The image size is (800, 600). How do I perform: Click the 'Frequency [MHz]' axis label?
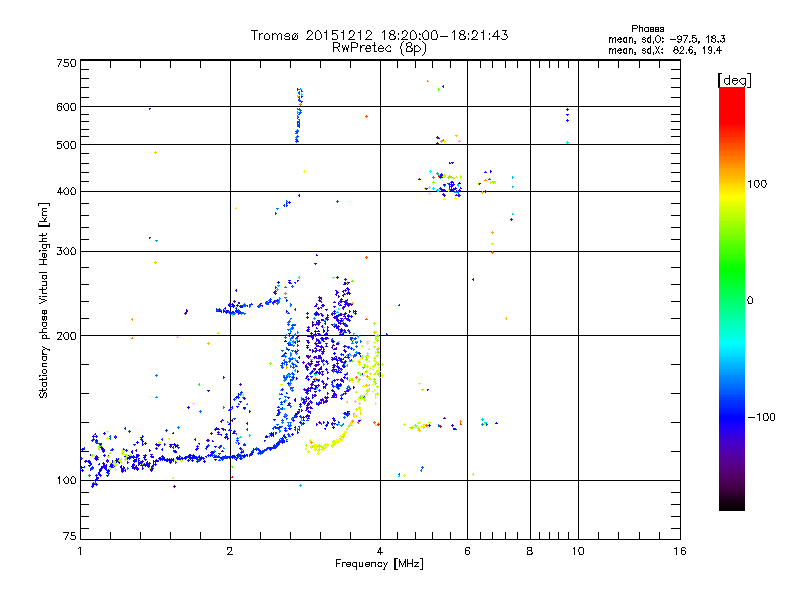(x=379, y=564)
